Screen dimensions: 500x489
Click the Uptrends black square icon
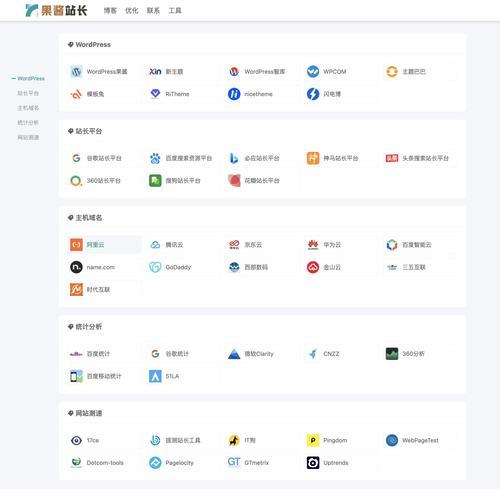pos(313,463)
